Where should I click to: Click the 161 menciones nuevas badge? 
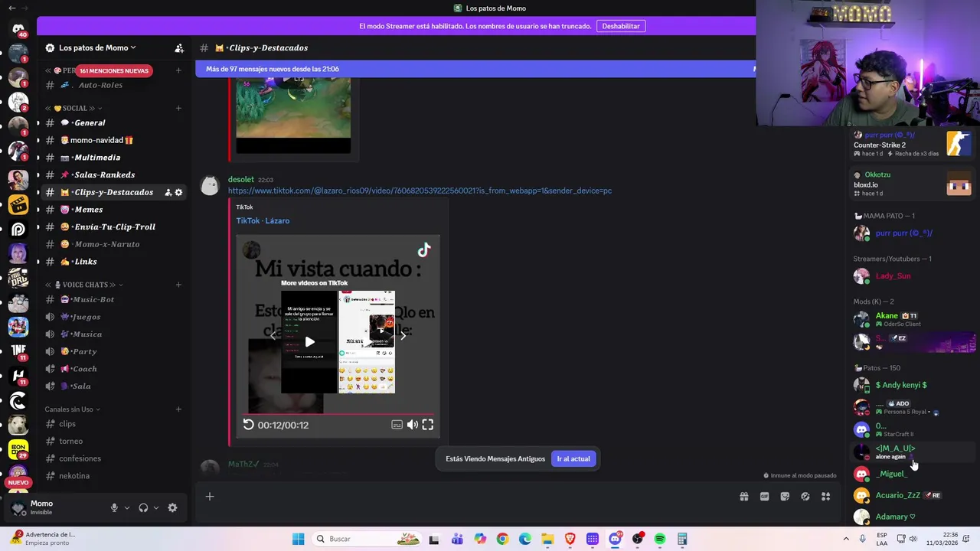pos(114,70)
